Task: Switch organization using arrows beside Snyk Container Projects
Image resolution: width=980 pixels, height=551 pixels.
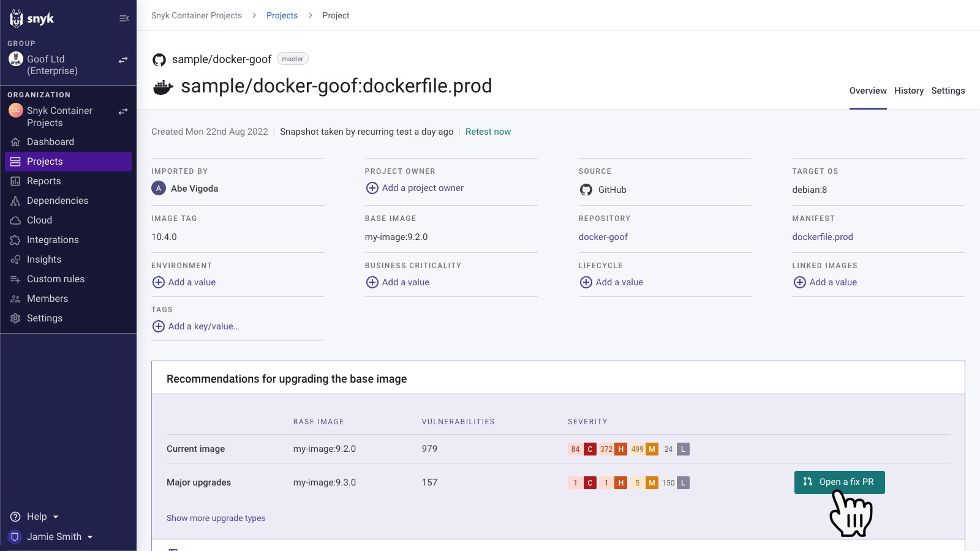Action: [123, 111]
